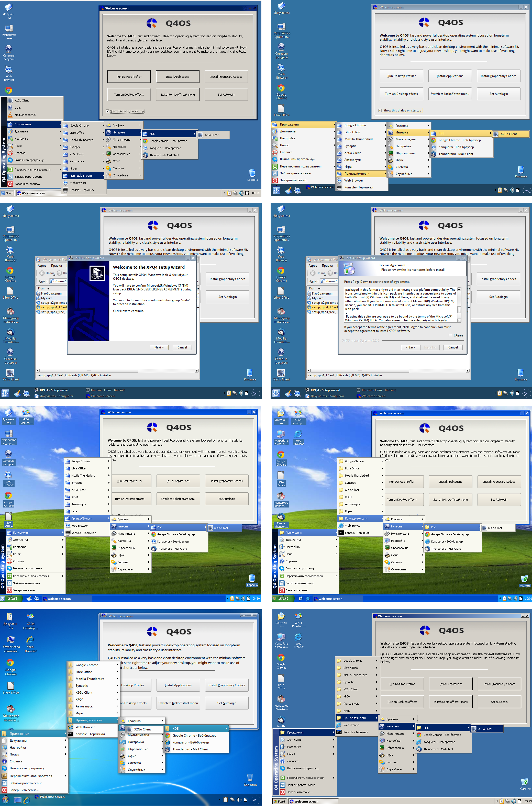The width and height of the screenshot is (532, 812).
Task: Click Run Desktop Profiler on the 08:18 desktop
Action: [129, 77]
